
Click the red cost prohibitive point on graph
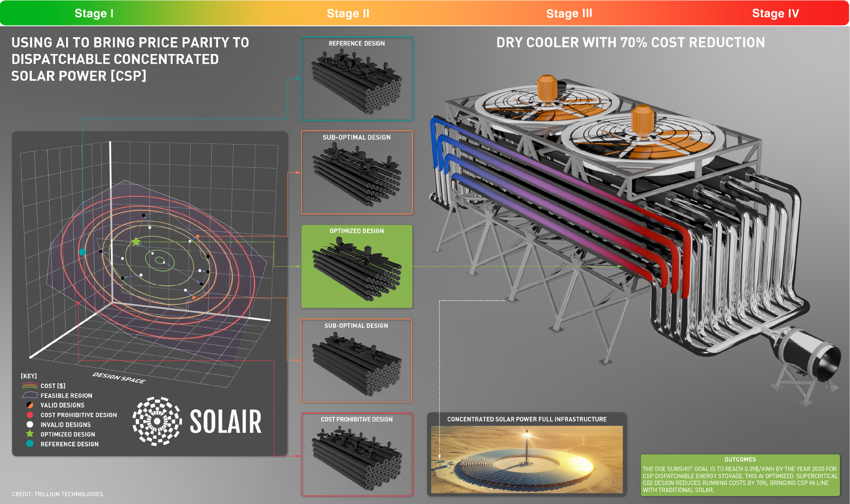[78, 303]
